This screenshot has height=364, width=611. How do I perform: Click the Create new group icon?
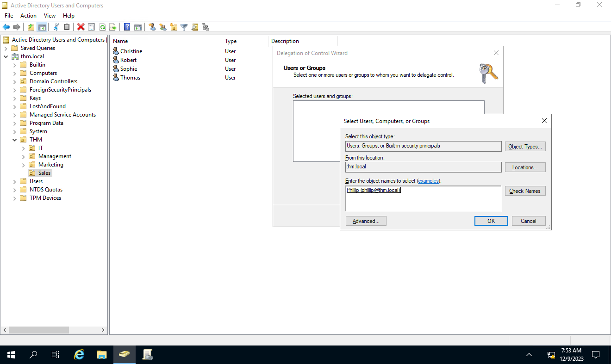163,27
